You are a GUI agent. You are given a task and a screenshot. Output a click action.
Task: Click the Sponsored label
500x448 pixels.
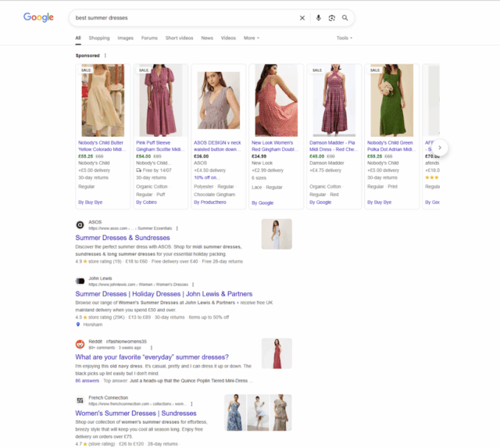(87, 56)
